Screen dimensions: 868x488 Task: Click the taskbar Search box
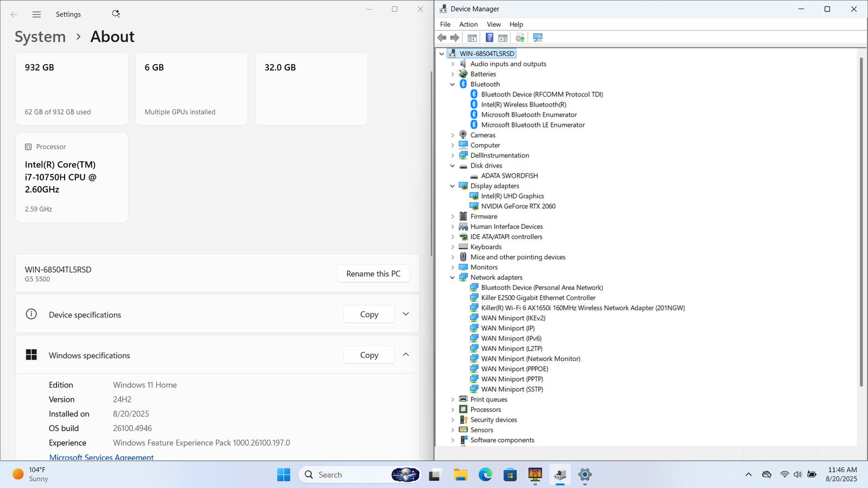(360, 475)
